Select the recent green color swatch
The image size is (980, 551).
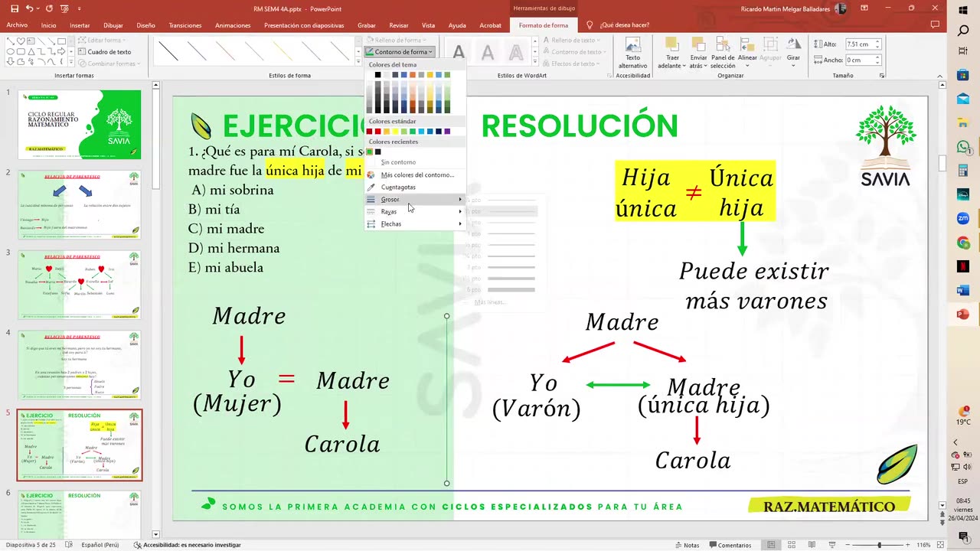tap(369, 152)
